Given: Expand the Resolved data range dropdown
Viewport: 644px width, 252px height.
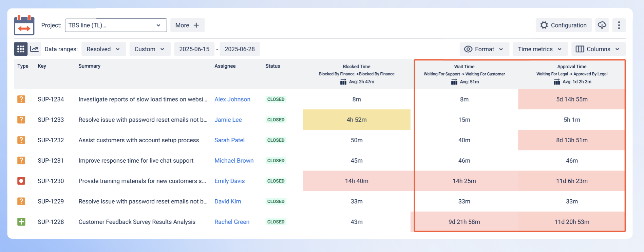Looking at the screenshot, I should [103, 49].
